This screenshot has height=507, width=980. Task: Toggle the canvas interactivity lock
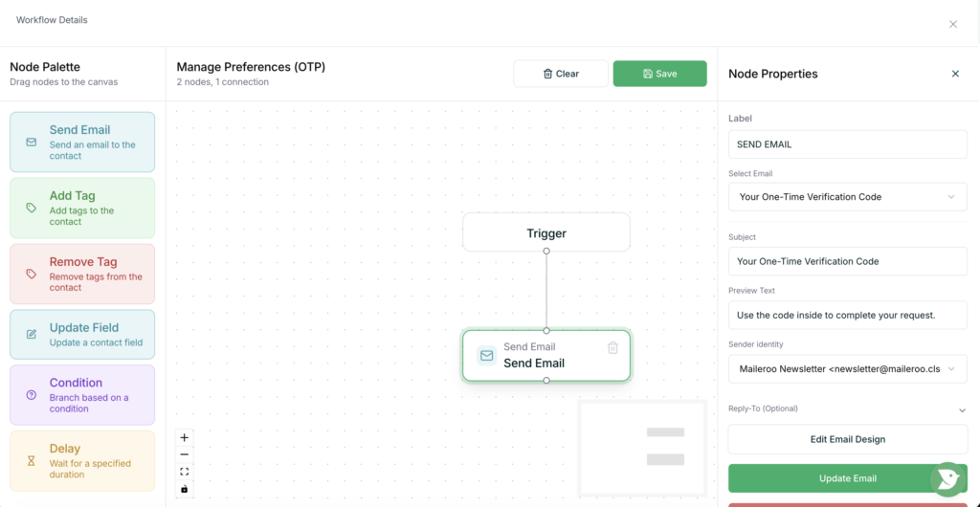click(185, 489)
